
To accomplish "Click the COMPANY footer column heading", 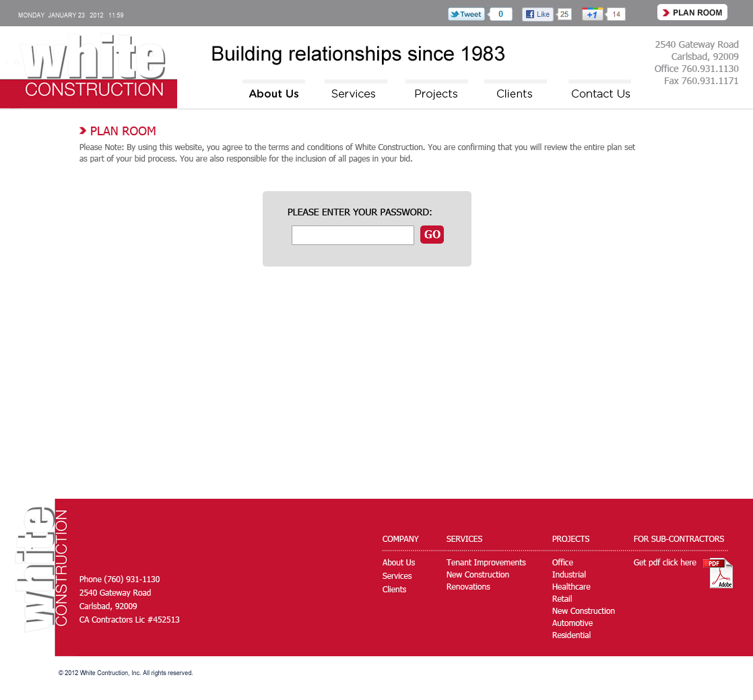I will (x=401, y=538).
